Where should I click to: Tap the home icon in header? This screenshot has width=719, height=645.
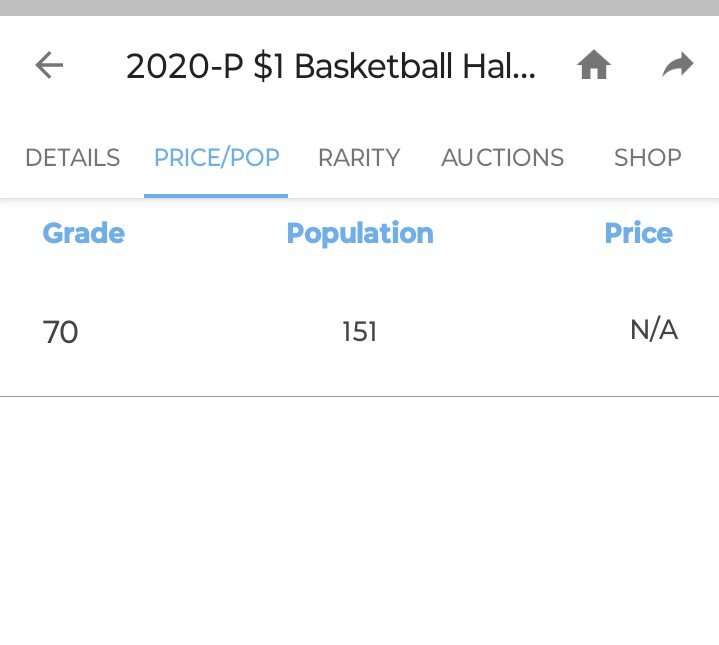pos(594,66)
